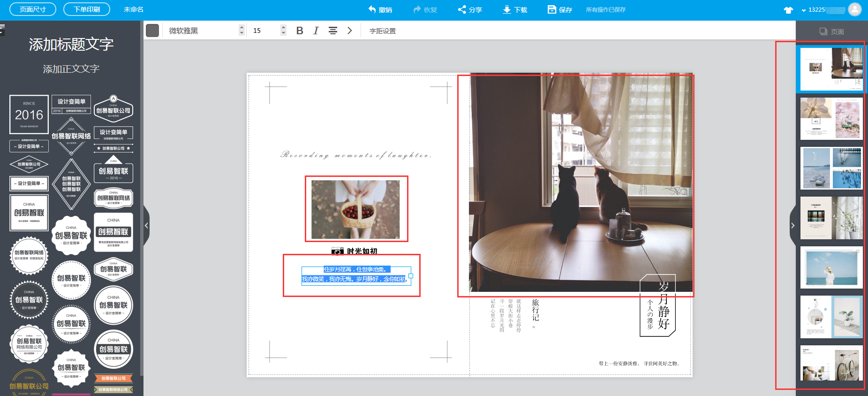Screen dimensions: 868x396
Task: Select the 设计变简单 2016 boxed template
Action: click(x=71, y=105)
